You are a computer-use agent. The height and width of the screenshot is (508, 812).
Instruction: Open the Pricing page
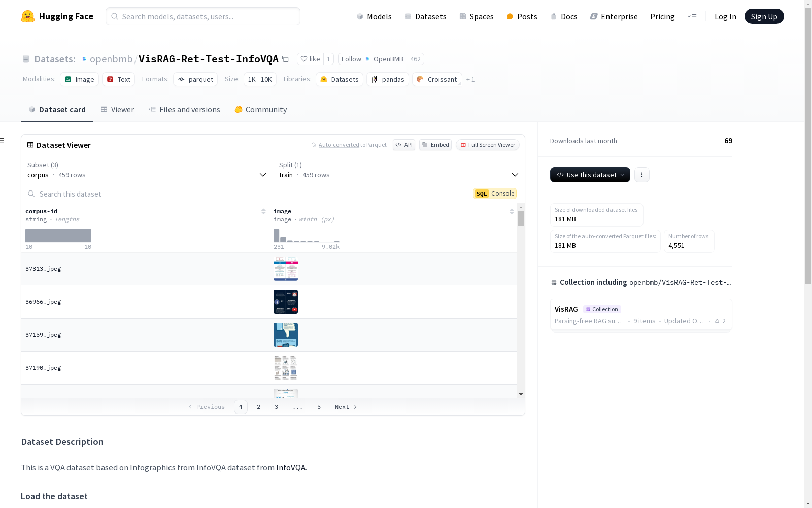(662, 16)
